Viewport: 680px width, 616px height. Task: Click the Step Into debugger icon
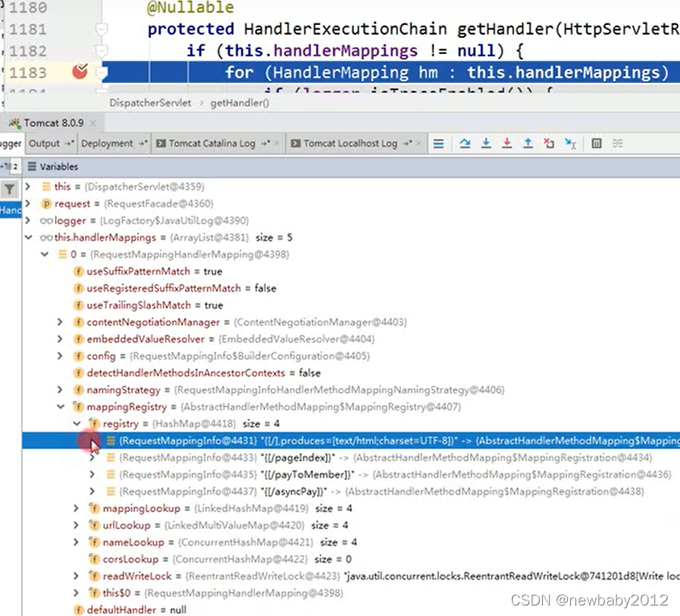[486, 143]
